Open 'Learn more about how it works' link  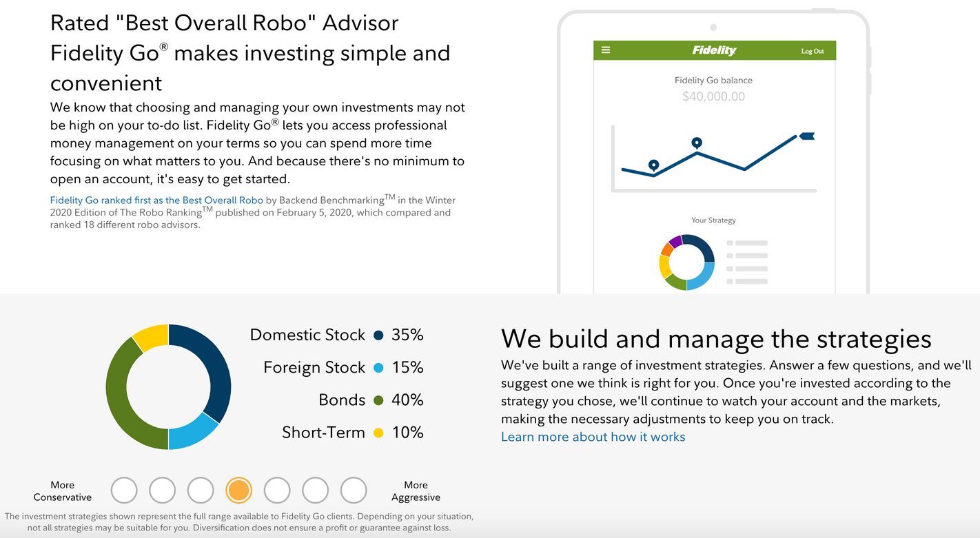[x=593, y=437]
